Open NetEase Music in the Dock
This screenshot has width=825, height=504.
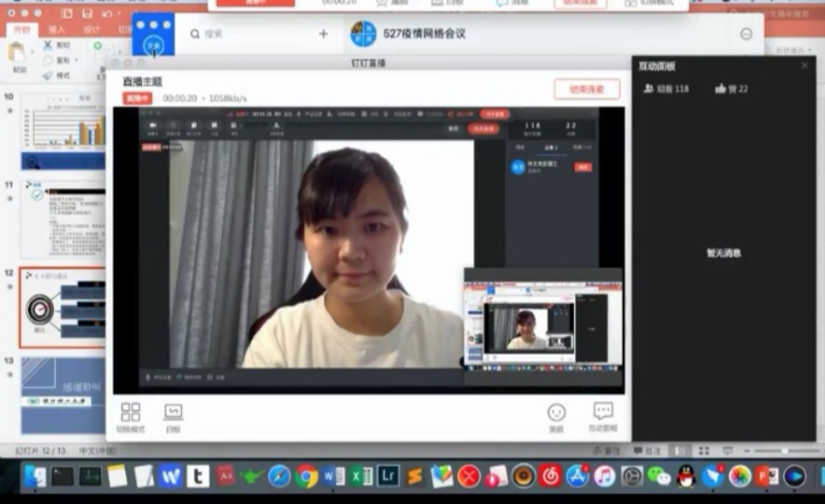point(550,477)
